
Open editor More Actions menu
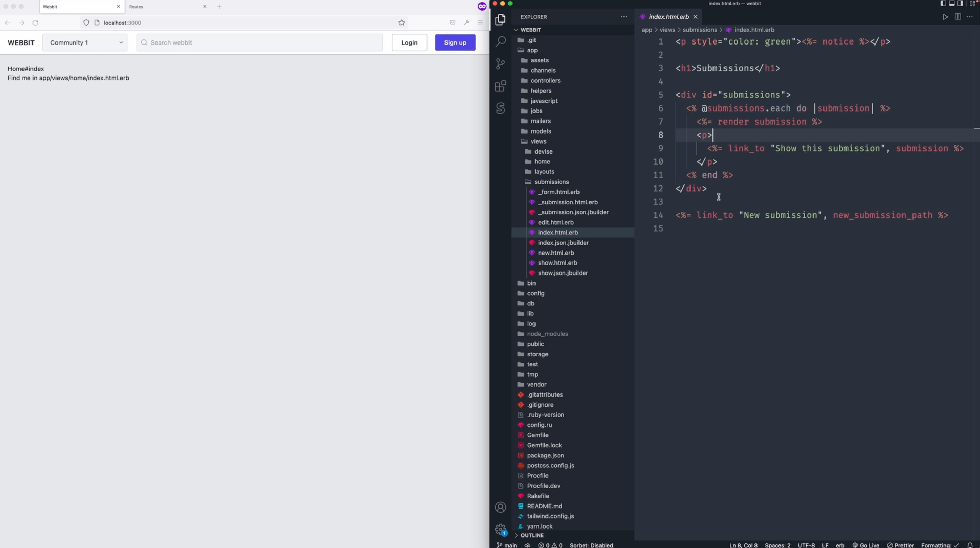point(970,17)
